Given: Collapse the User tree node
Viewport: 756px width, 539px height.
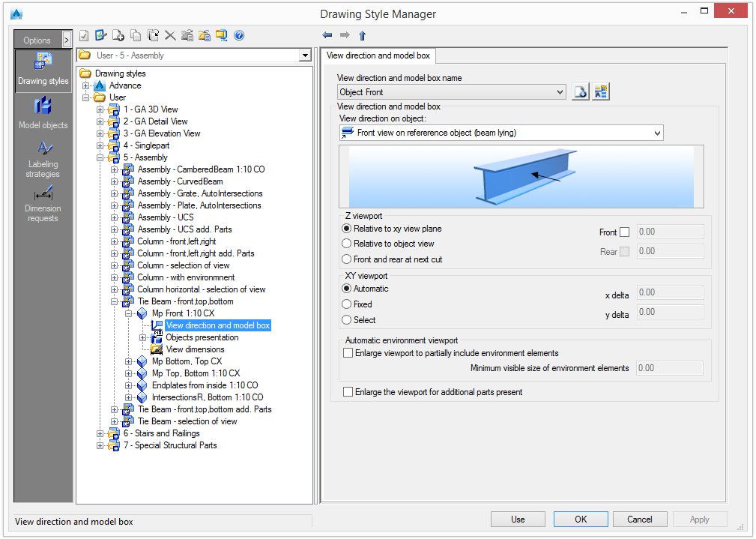Looking at the screenshot, I should click(86, 97).
